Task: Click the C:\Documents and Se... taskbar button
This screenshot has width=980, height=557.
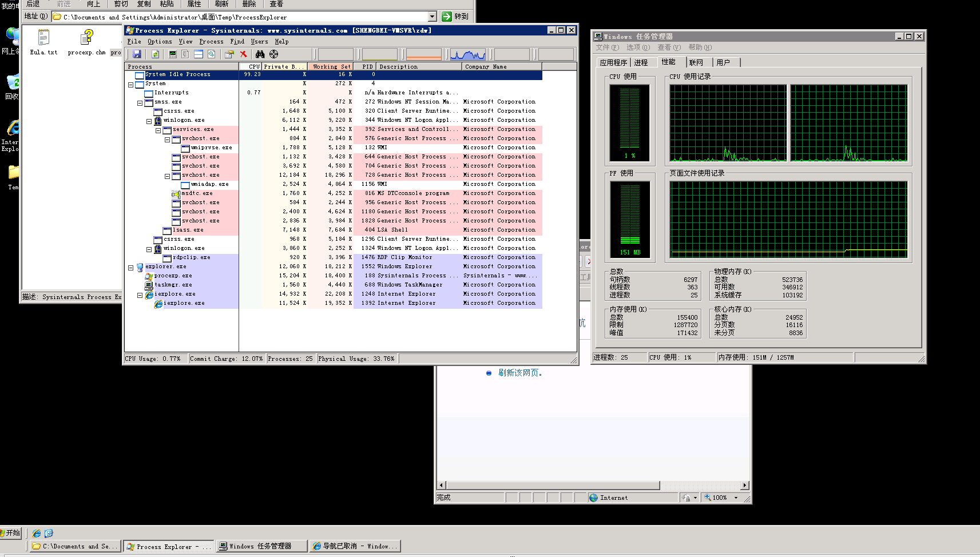Action: point(75,546)
